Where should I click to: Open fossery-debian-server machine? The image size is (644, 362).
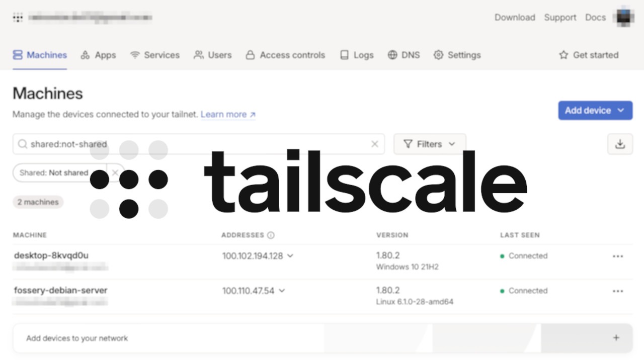tap(61, 291)
